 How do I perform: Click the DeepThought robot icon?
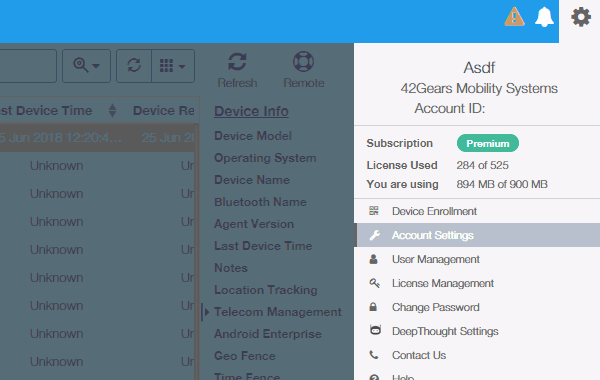click(375, 330)
